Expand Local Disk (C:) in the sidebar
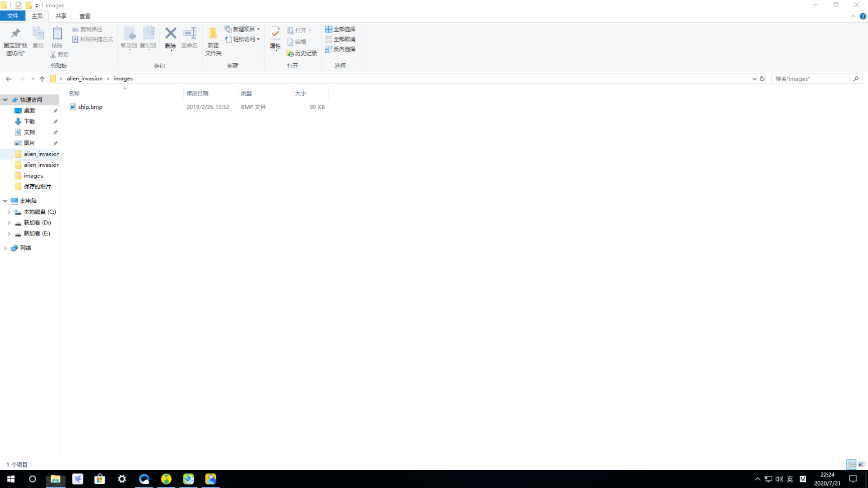This screenshot has width=868, height=488. [x=9, y=212]
